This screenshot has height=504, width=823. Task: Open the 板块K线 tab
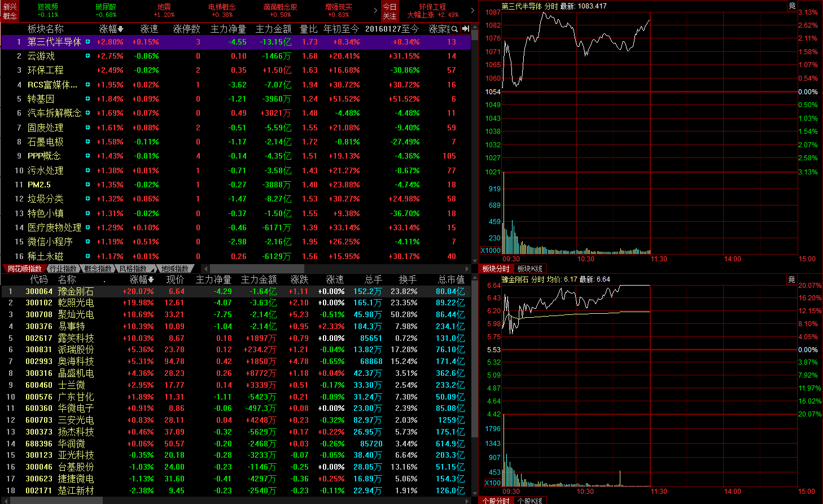coord(530,269)
